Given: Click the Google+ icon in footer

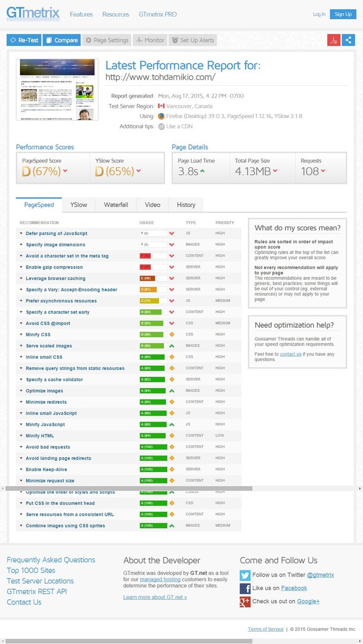Looking at the screenshot, I should (x=245, y=601).
